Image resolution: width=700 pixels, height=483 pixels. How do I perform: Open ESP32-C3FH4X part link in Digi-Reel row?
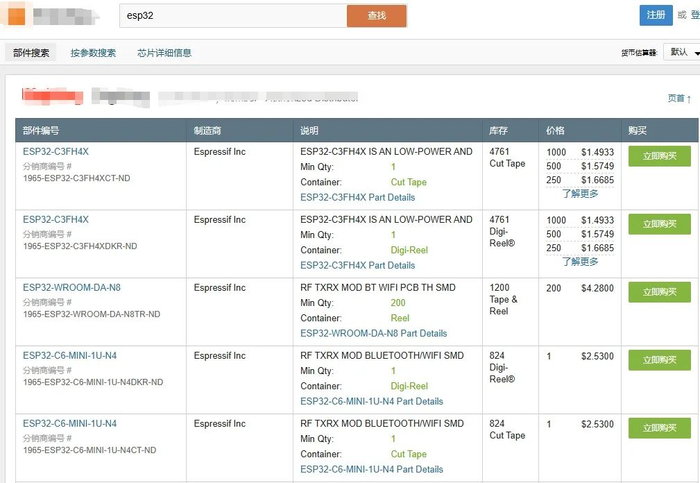56,219
